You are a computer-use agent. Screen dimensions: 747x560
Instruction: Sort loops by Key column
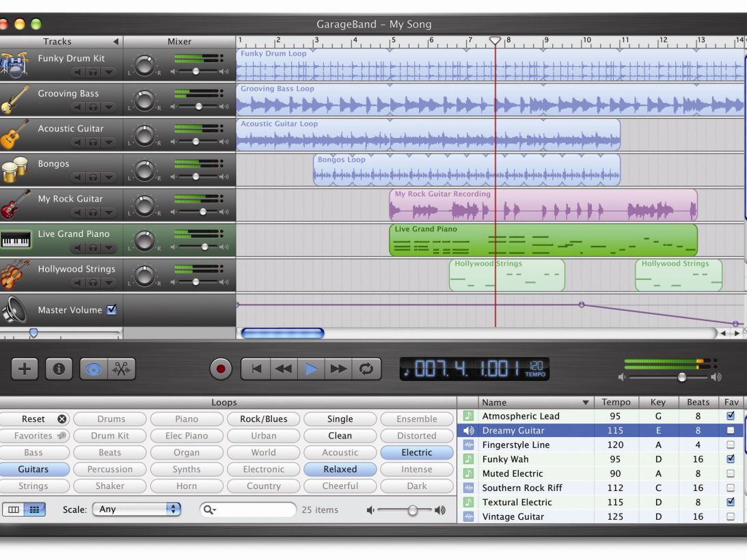pyautogui.click(x=658, y=402)
